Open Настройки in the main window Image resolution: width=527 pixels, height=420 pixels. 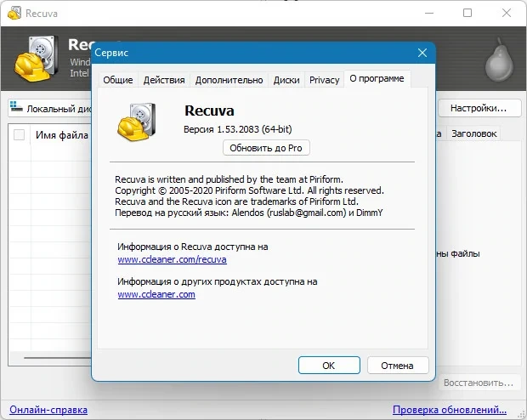(x=479, y=108)
